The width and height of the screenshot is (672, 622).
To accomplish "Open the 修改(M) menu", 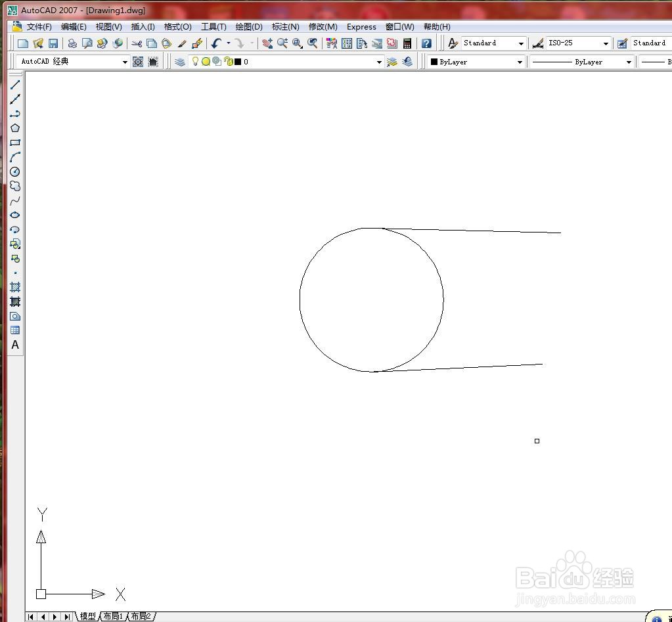I will pos(323,27).
